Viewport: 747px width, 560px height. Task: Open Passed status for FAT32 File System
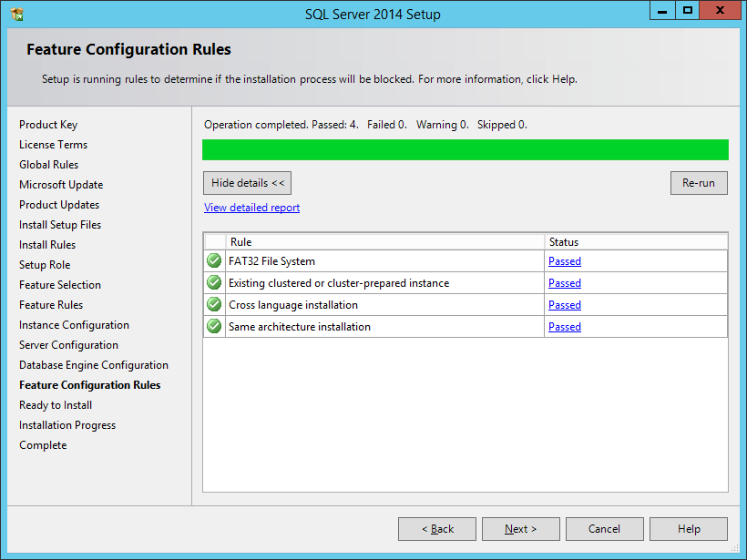click(564, 261)
